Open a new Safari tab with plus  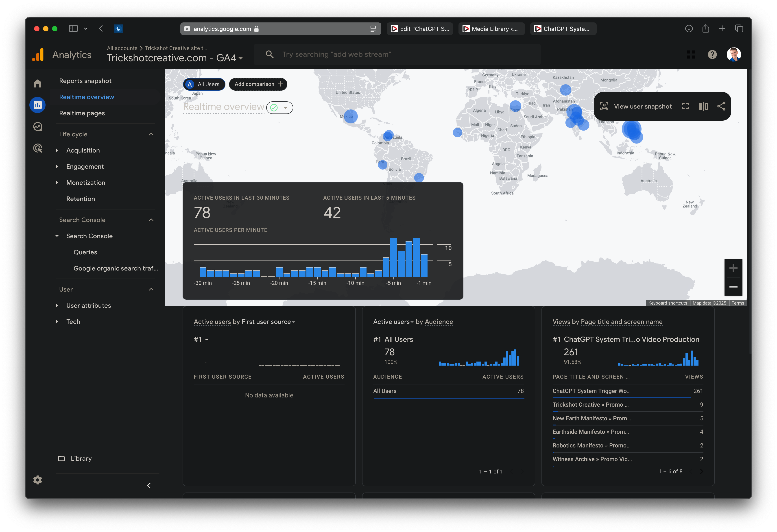tap(722, 29)
